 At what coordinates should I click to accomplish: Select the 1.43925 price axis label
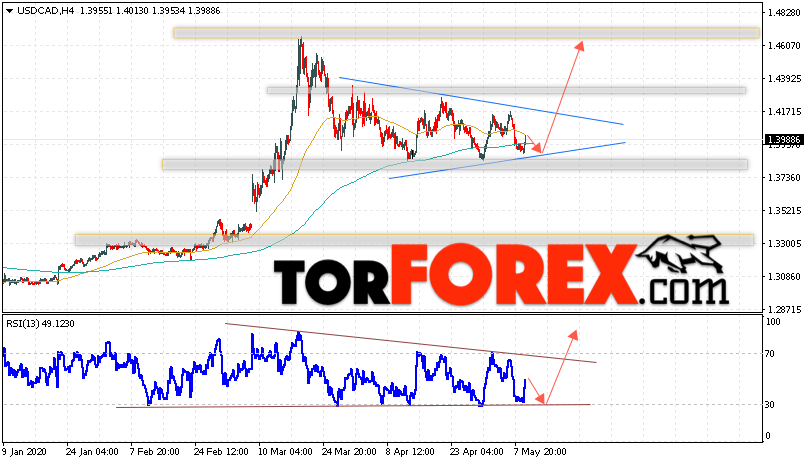click(x=784, y=79)
